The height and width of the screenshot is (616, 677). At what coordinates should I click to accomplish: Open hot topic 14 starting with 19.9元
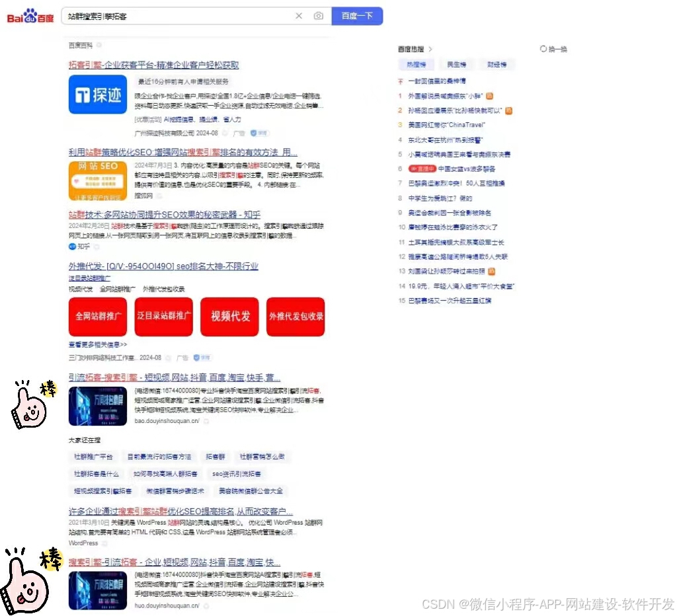(x=461, y=286)
